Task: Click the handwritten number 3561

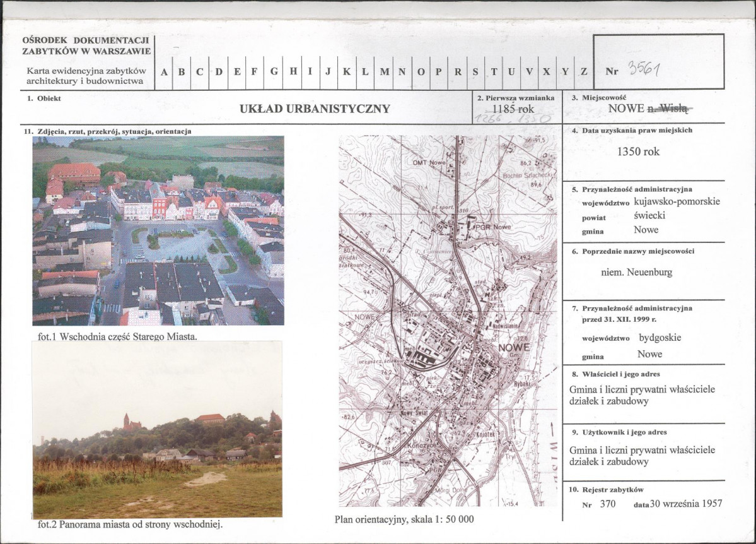Action: (x=644, y=69)
